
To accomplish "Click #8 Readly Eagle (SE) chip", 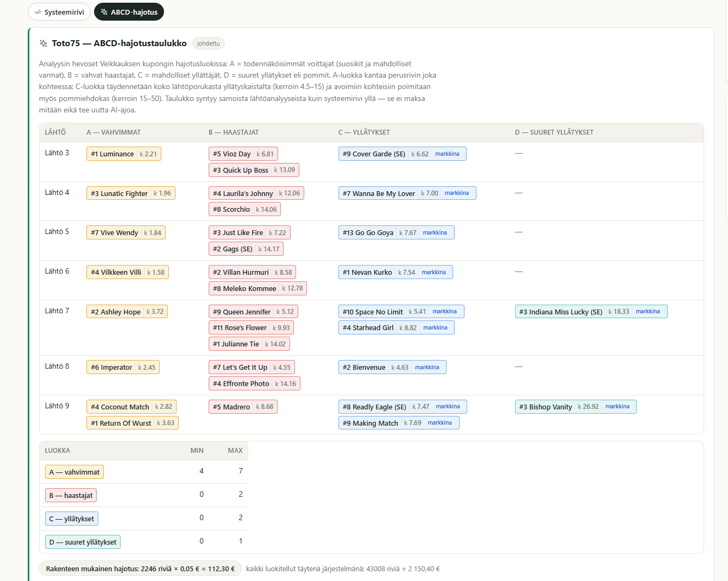I will (x=403, y=407).
